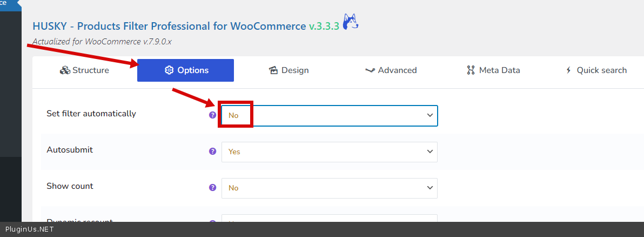Switch to the Meta Data tab

[493, 70]
